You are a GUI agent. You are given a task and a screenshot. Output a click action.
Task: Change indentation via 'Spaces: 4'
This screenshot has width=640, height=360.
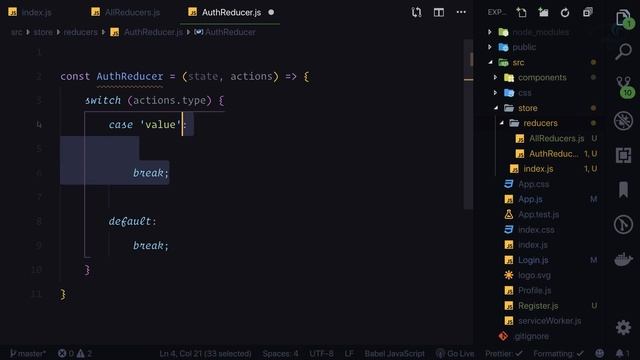coord(280,353)
